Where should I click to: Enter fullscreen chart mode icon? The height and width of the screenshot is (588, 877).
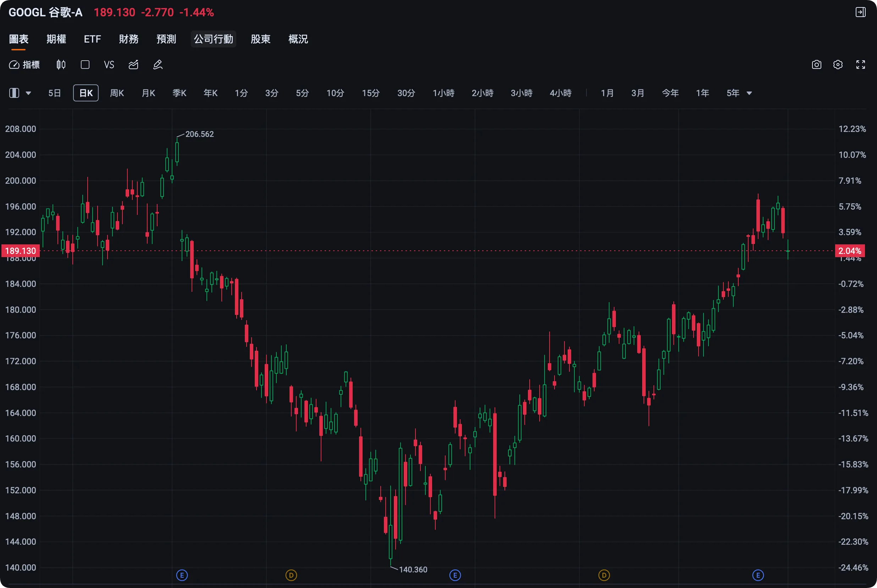point(860,65)
